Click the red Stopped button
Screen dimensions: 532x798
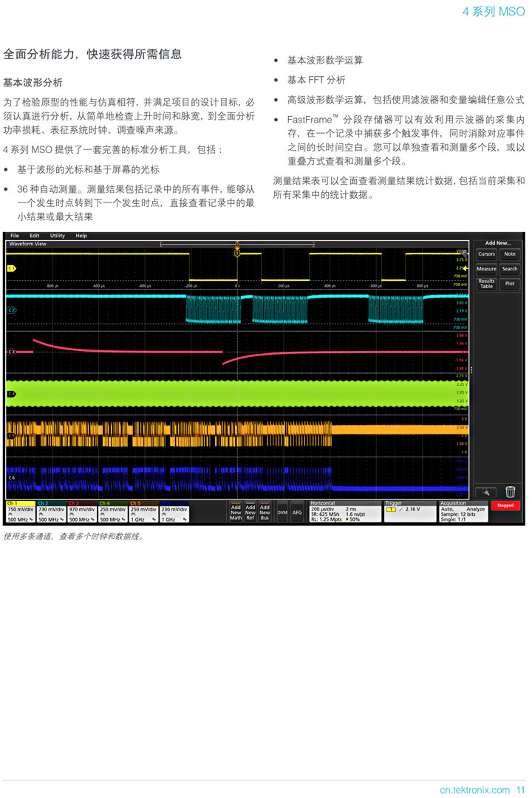(x=505, y=505)
